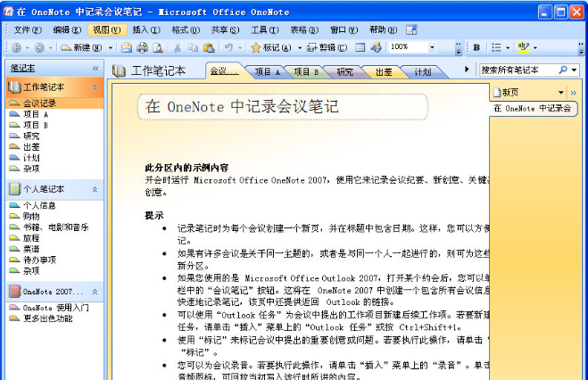The image size is (588, 380).
Task: Expand the page tabs pane double chevron
Action: [x=574, y=93]
